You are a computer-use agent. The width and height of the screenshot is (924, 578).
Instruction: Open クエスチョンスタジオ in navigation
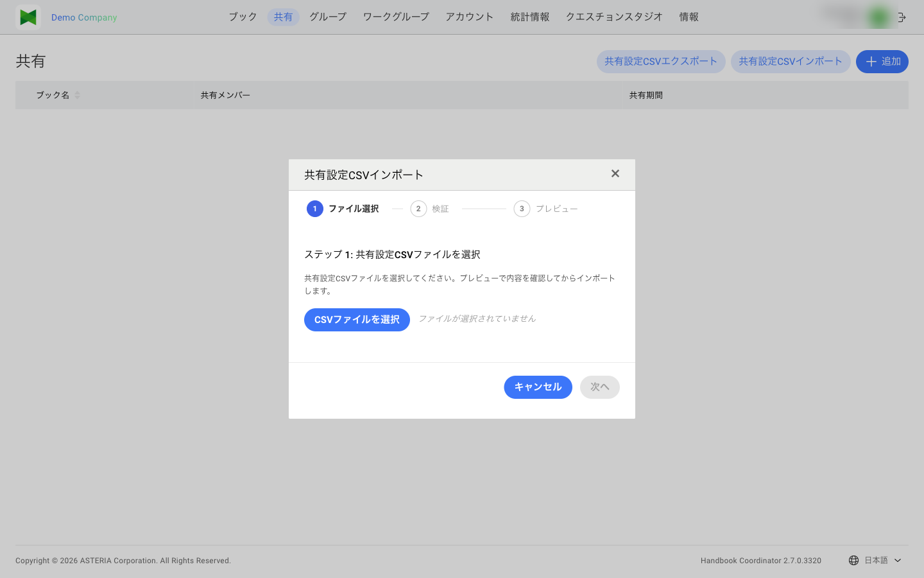pyautogui.click(x=614, y=17)
